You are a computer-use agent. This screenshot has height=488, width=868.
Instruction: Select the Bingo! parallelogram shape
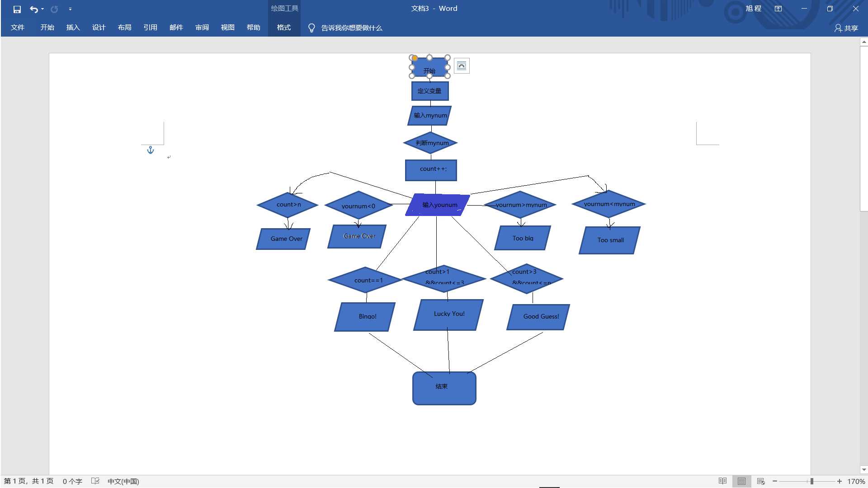(x=365, y=317)
